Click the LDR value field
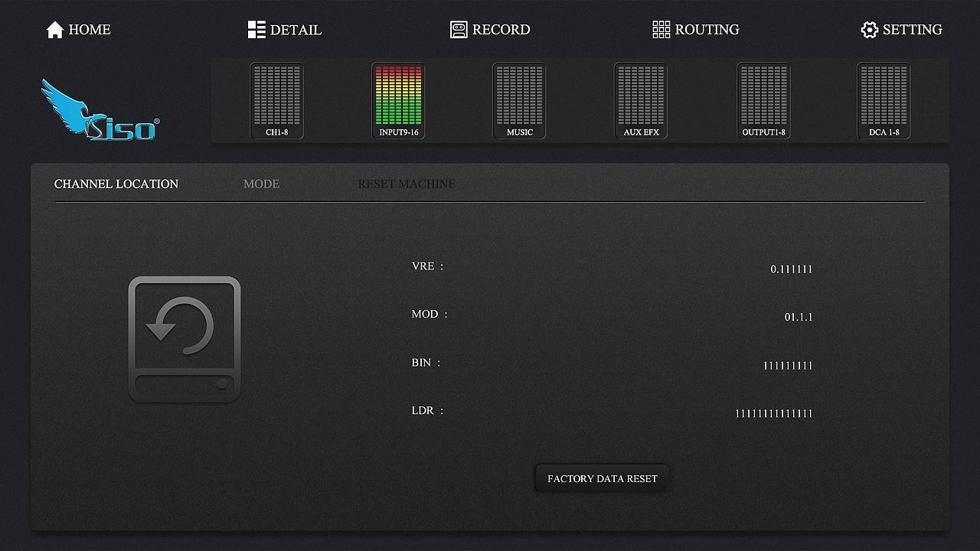This screenshot has height=551, width=980. [x=773, y=414]
